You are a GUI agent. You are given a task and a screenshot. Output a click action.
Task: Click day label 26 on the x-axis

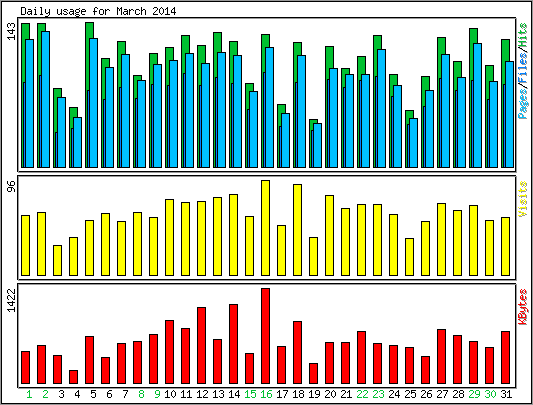(426, 394)
